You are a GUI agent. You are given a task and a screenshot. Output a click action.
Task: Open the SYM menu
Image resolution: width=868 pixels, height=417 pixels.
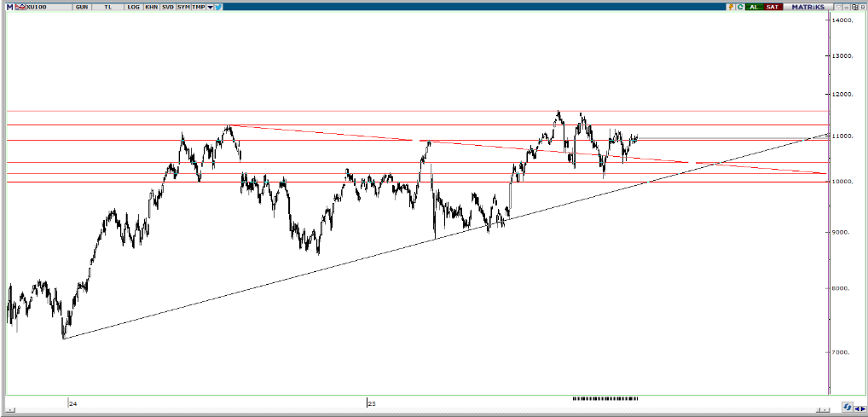pos(183,7)
